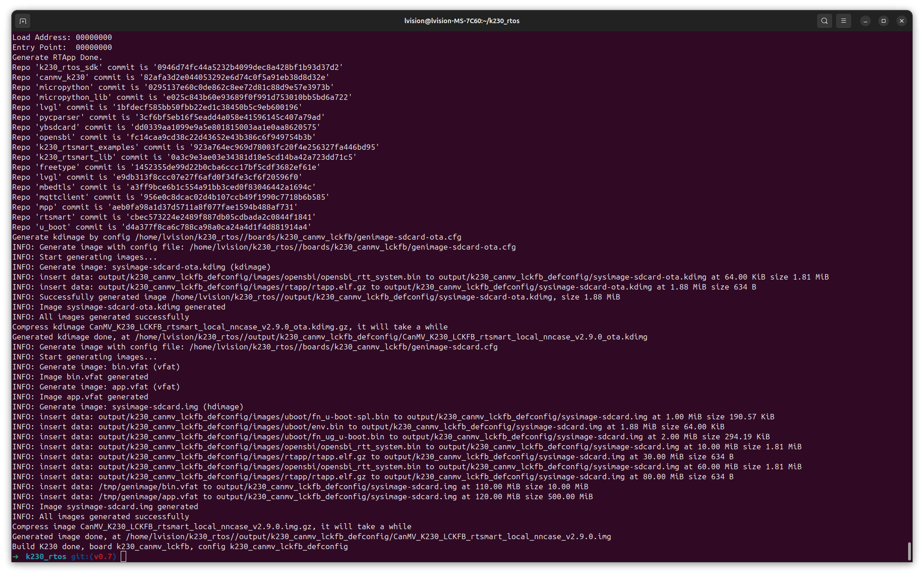This screenshot has width=924, height=575.
Task: Click the k230_rtos_sdk commit hash
Action: click(x=248, y=67)
